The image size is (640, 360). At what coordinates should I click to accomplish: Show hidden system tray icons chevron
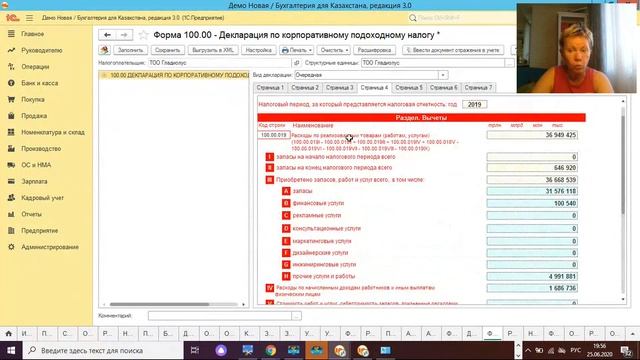pos(528,350)
